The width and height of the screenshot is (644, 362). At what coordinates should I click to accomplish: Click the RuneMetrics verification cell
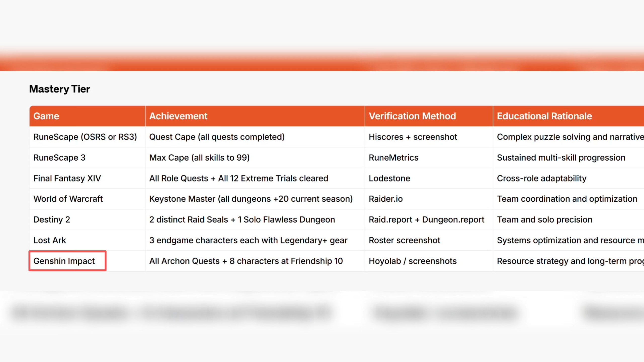[429, 158]
